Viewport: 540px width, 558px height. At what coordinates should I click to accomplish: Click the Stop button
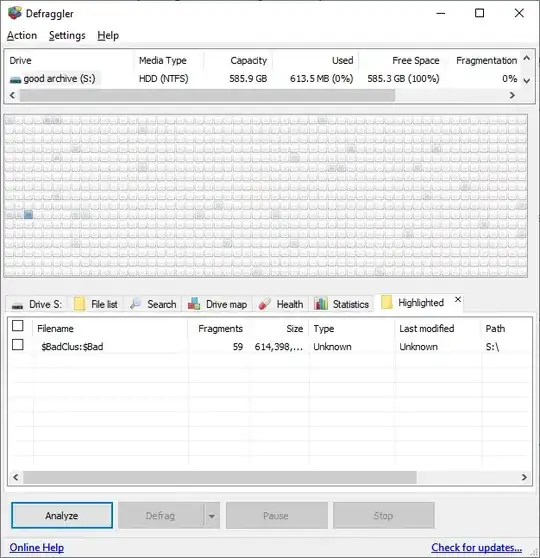pos(383,515)
